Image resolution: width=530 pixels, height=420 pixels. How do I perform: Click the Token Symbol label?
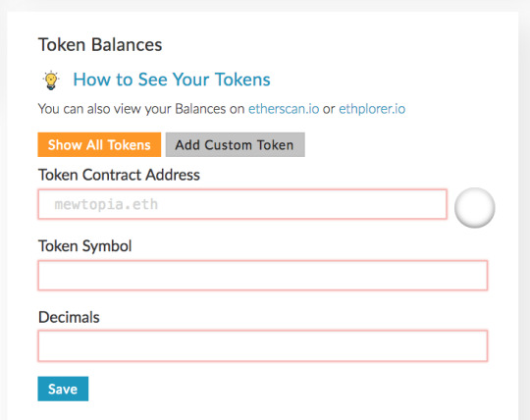click(x=84, y=246)
